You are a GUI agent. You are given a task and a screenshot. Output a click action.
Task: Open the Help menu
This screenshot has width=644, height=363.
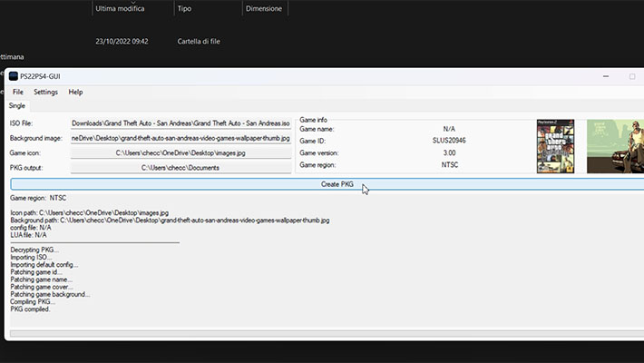(75, 92)
